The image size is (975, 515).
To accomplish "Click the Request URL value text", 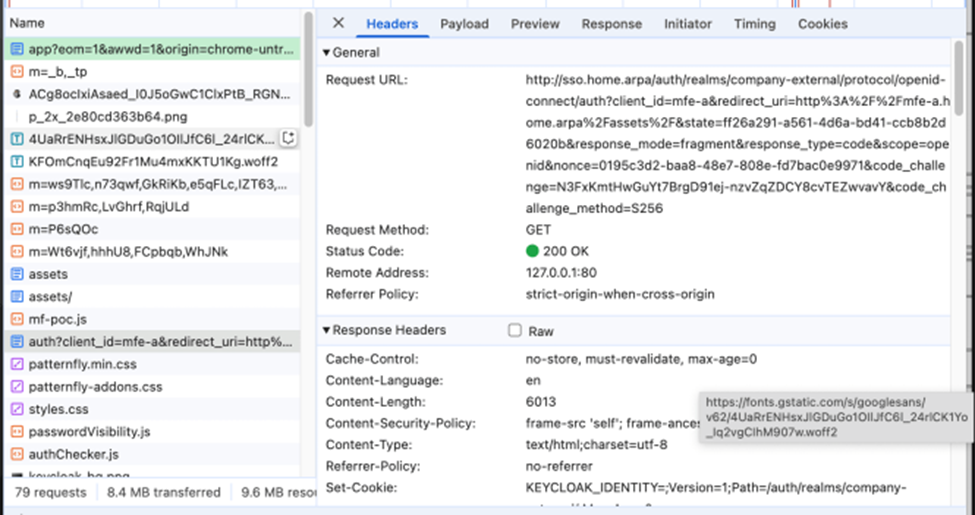I will coord(736,144).
